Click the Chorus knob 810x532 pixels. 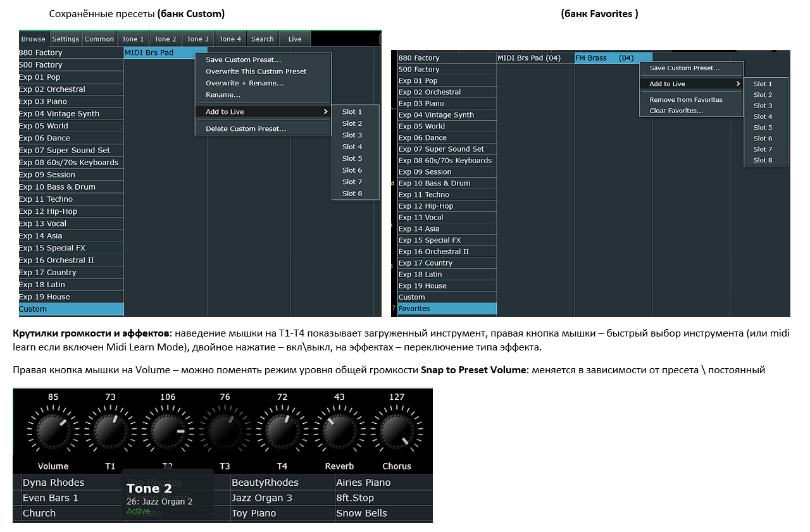coord(397,432)
